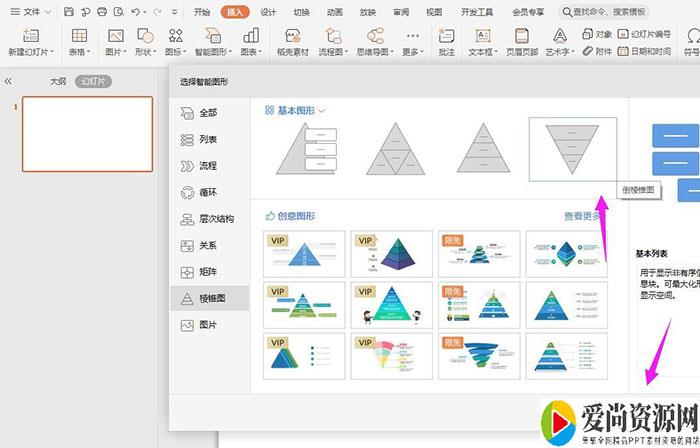This screenshot has height=448, width=700.
Task: Select slide 1 thumbnail in panel
Action: [x=88, y=134]
